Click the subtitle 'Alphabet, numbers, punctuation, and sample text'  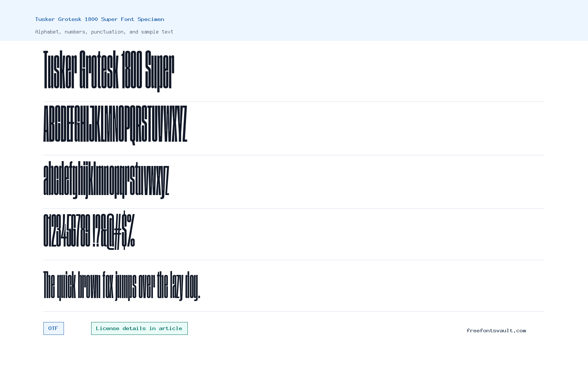click(x=104, y=32)
